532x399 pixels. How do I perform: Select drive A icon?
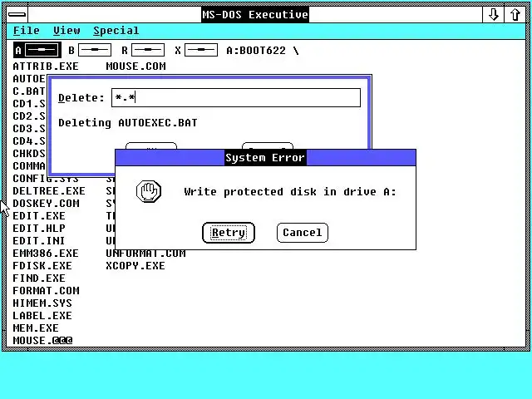(x=37, y=50)
